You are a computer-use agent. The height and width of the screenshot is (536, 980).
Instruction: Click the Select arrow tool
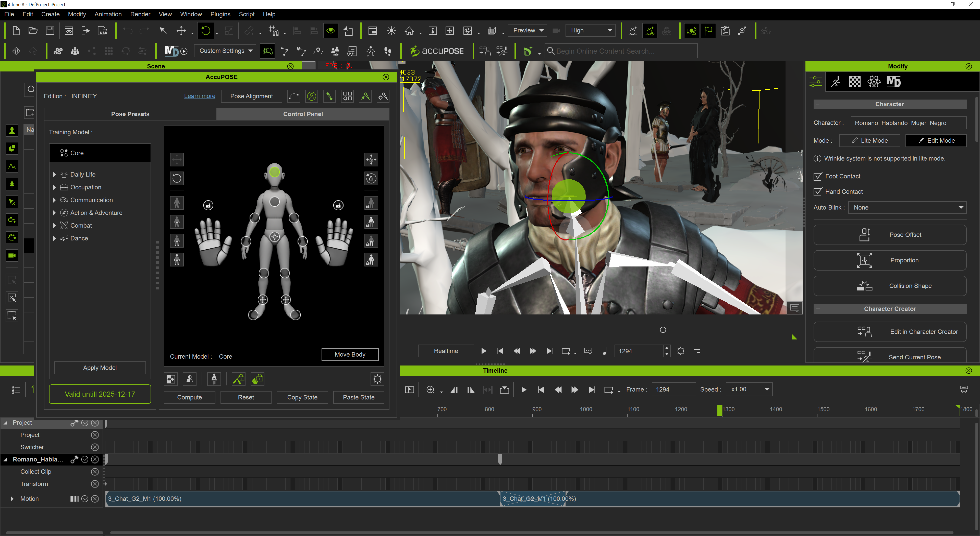click(163, 31)
